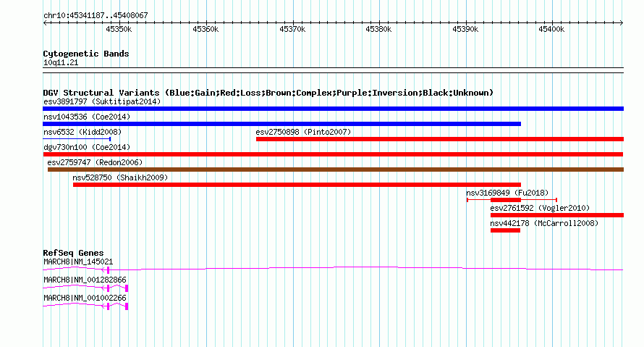Select the red nsv528750 loss bar
644x347 pixels.
(297, 185)
